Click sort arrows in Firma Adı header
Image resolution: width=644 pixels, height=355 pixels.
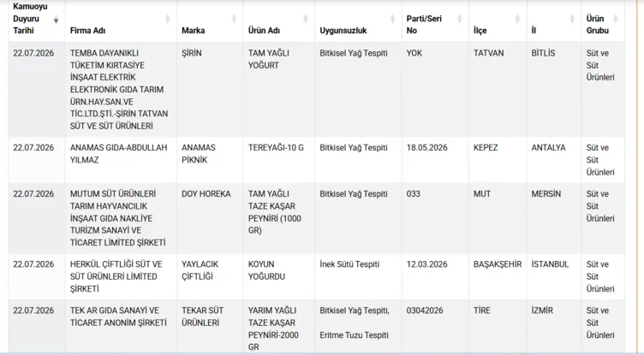pos(168,19)
